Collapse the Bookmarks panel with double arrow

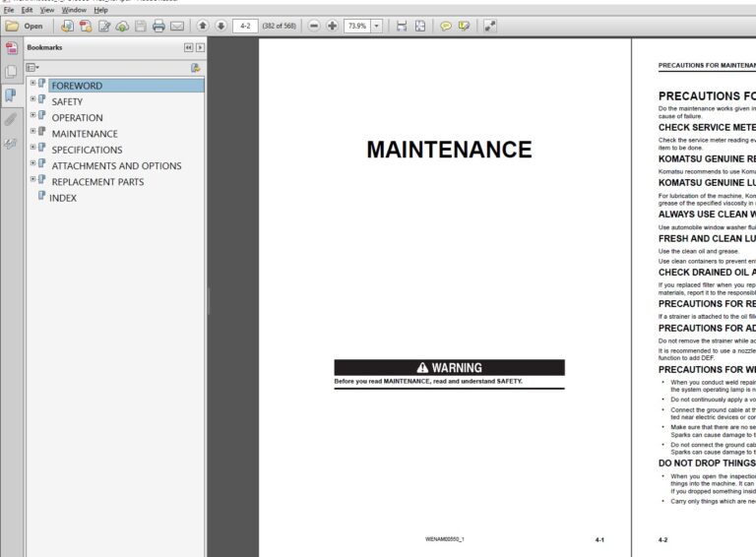coord(189,47)
